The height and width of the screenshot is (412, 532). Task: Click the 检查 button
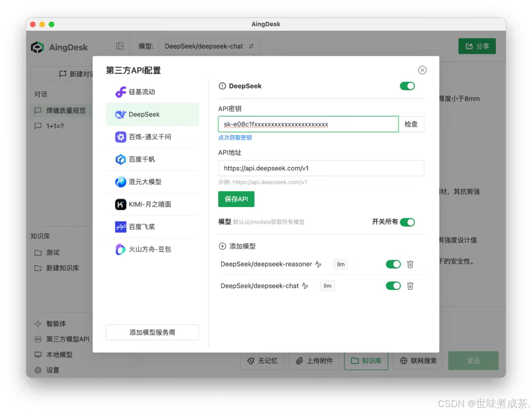(x=411, y=124)
